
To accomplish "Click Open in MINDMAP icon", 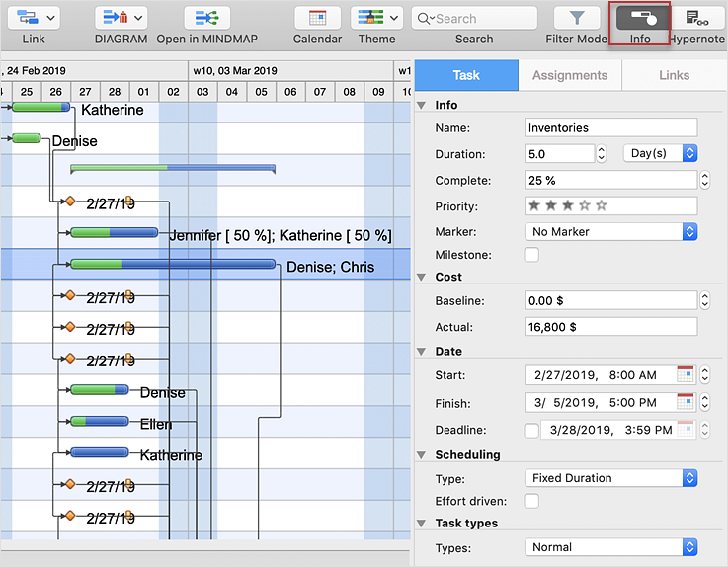I will point(206,18).
